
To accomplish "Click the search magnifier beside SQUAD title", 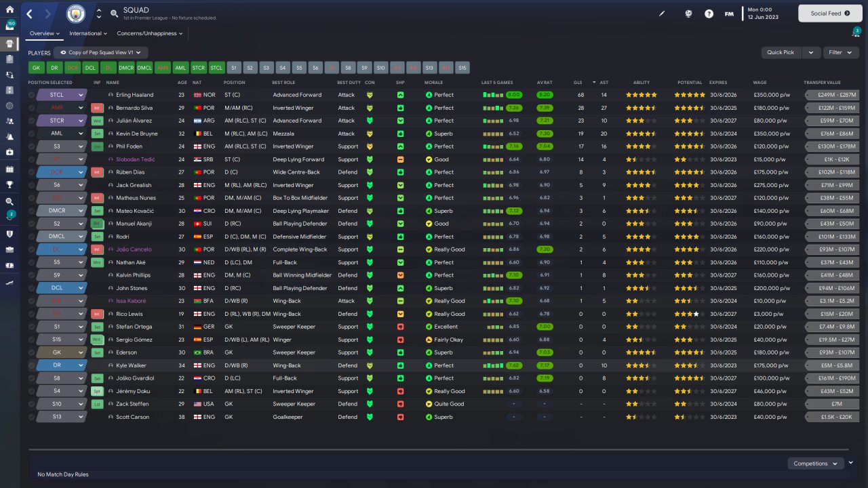I will 114,14.
